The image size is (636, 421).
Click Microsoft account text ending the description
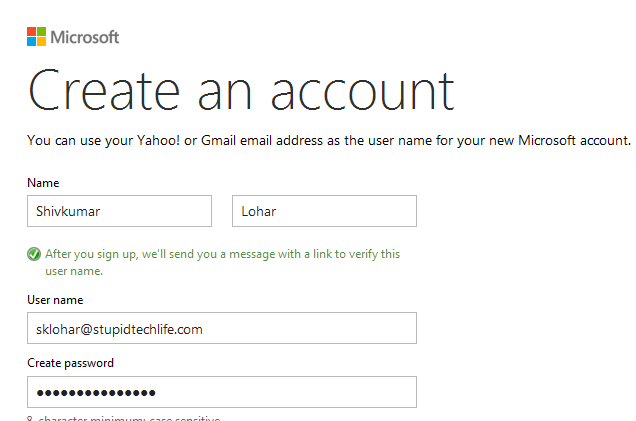click(x=574, y=140)
